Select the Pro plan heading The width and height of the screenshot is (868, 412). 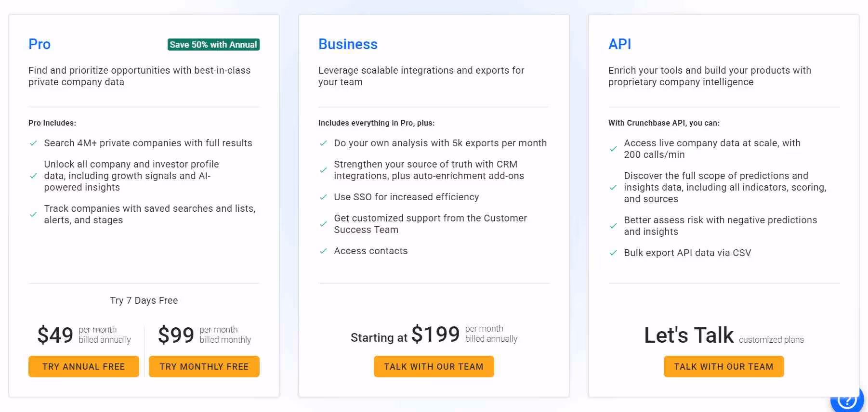tap(39, 44)
